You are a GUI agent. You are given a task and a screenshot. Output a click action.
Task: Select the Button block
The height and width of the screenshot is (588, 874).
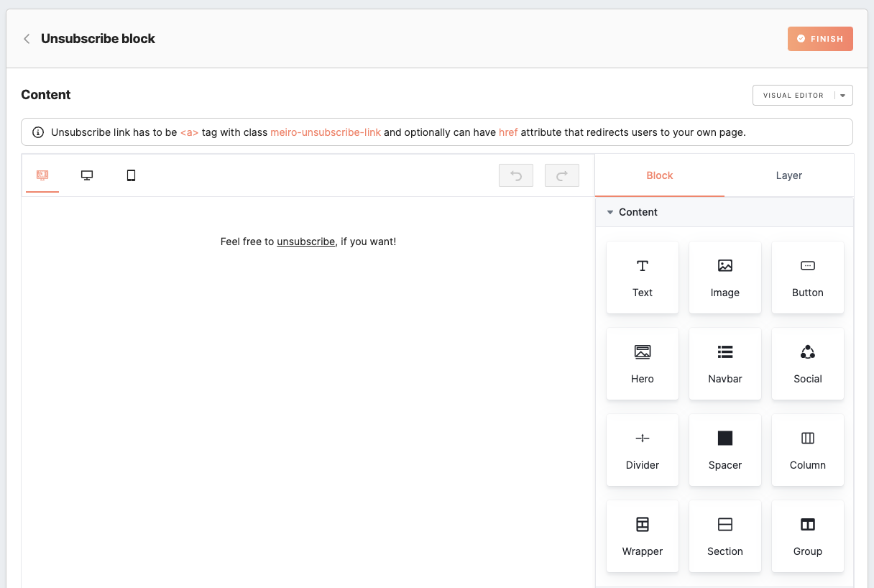[808, 277]
